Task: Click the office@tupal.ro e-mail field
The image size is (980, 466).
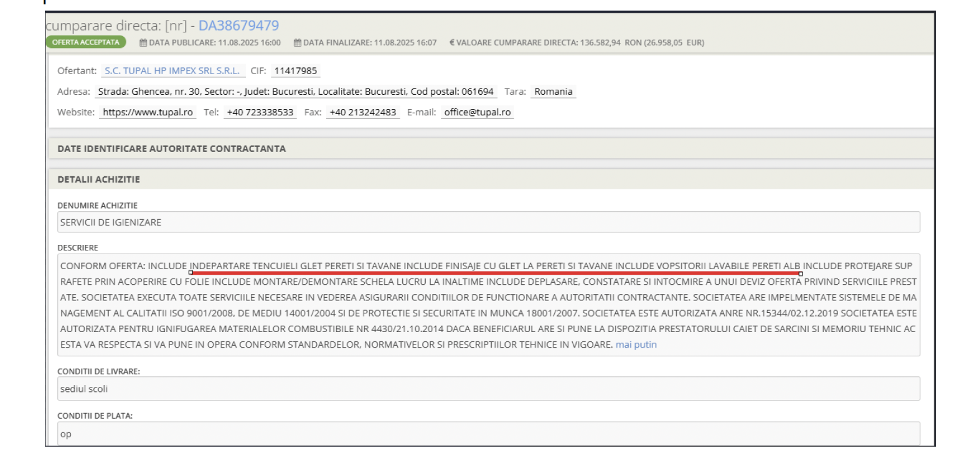Action: tap(477, 112)
